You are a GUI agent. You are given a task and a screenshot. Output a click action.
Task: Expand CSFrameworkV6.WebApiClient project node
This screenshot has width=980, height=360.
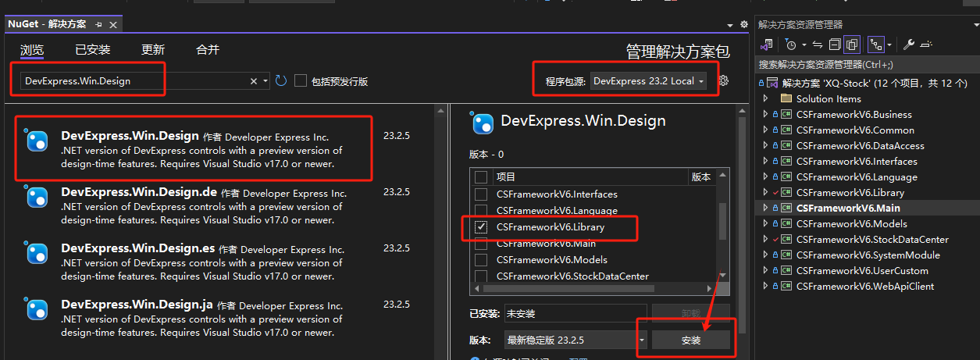click(x=765, y=286)
